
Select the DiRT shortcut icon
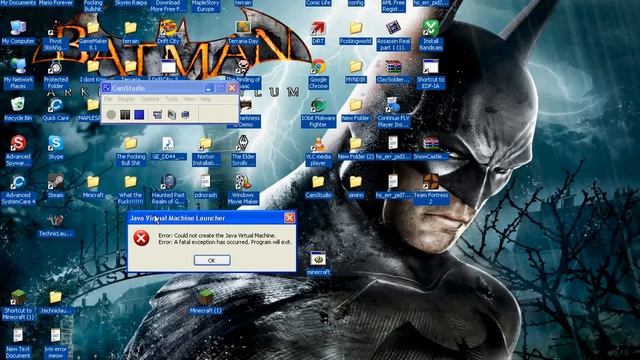coord(318,33)
